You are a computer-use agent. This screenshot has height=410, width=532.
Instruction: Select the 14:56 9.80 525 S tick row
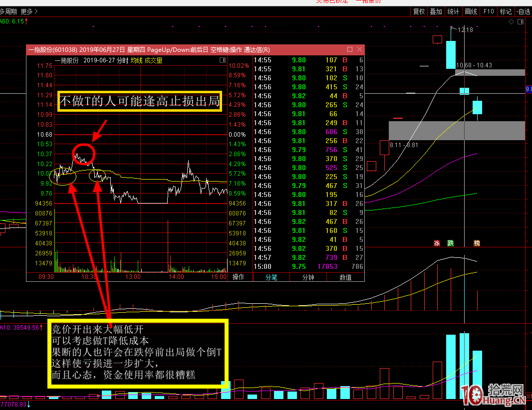308,168
